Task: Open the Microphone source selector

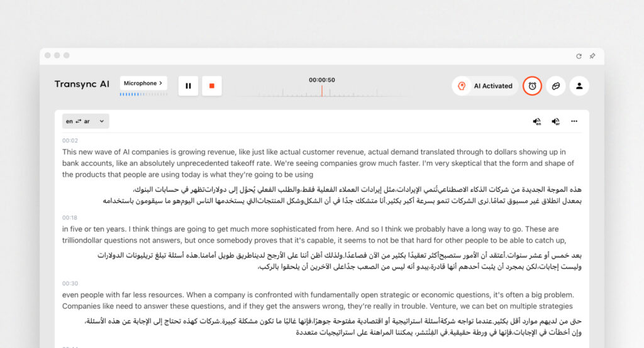Action: coord(143,83)
